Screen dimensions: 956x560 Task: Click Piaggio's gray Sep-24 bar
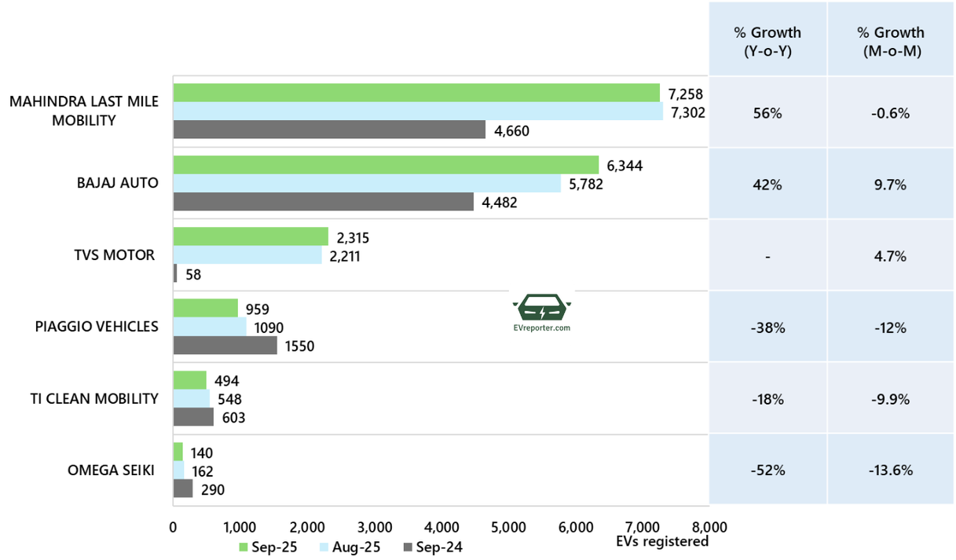click(x=225, y=346)
